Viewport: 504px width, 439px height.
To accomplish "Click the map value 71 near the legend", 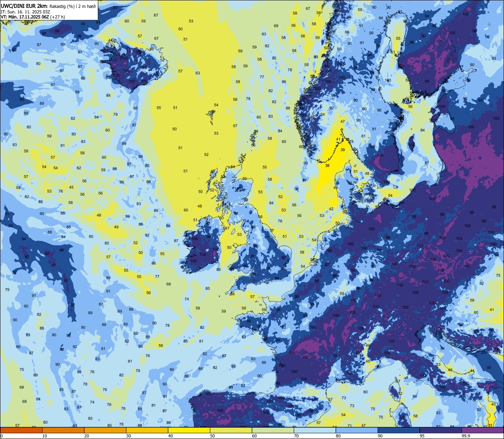I will click(350, 426).
